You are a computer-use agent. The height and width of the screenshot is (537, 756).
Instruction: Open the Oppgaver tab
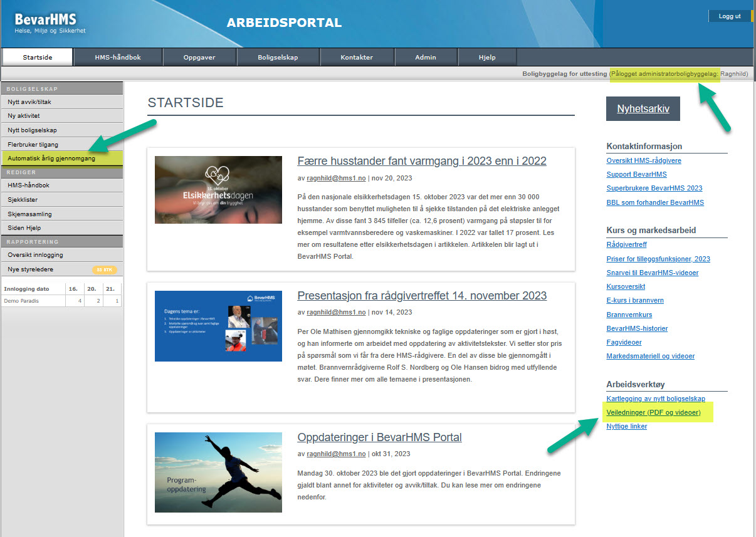click(199, 57)
